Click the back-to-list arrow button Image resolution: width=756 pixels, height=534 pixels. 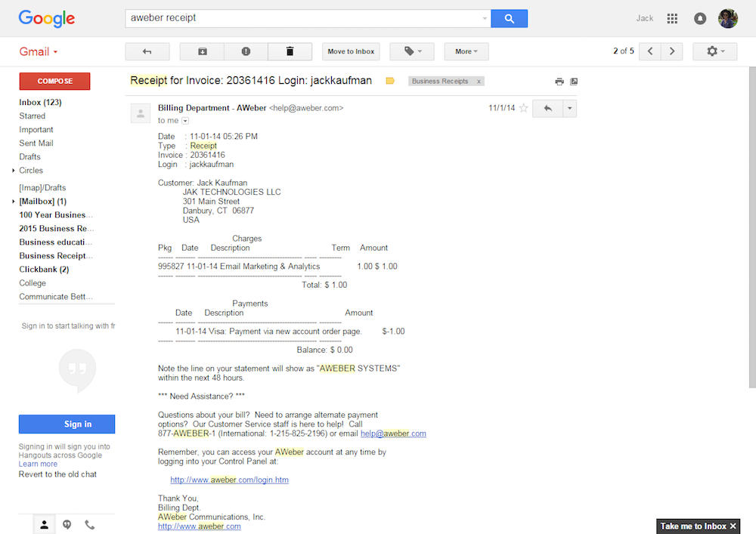pos(147,51)
